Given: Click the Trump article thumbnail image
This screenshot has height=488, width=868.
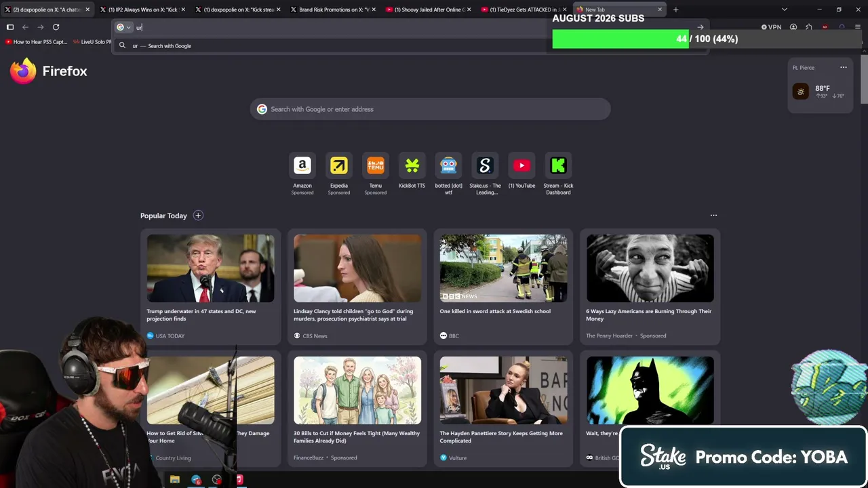Looking at the screenshot, I should pyautogui.click(x=211, y=268).
